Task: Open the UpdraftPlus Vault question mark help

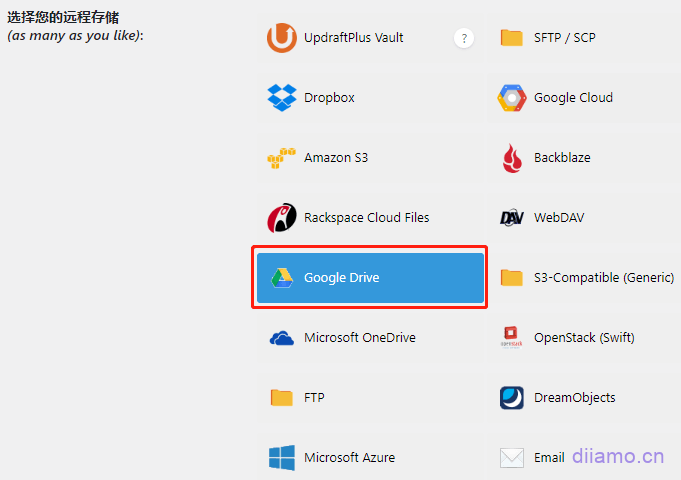Action: (x=463, y=38)
